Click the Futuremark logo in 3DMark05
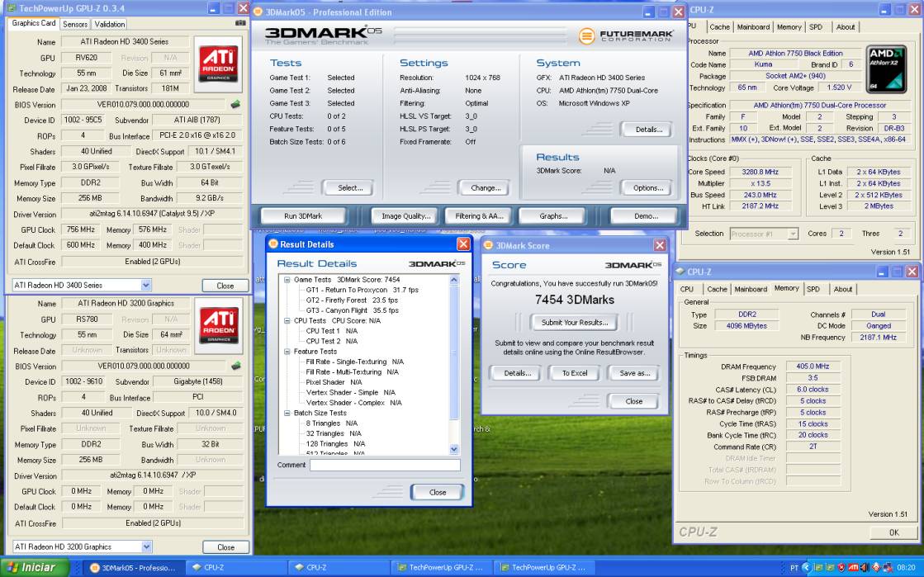This screenshot has height=577, width=924. click(625, 36)
